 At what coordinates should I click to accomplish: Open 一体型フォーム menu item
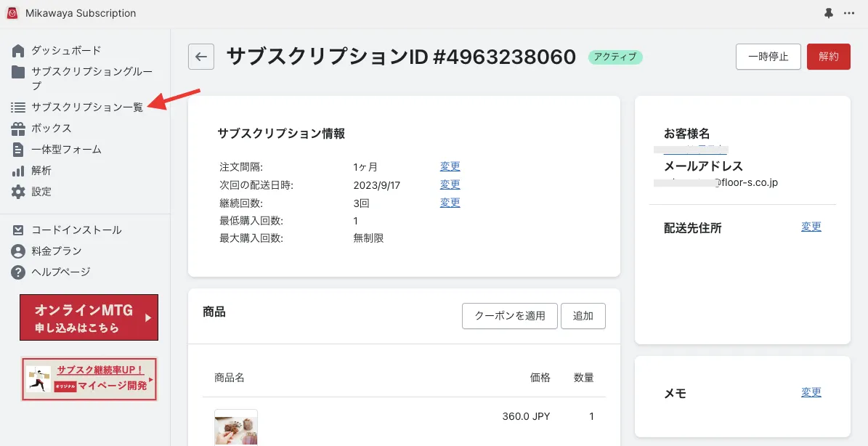[x=66, y=150]
